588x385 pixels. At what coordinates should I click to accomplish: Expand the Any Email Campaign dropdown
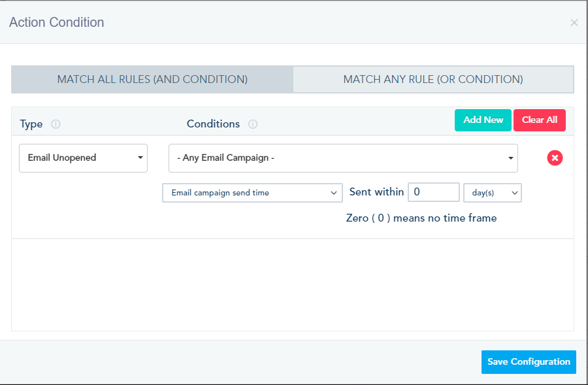(343, 158)
